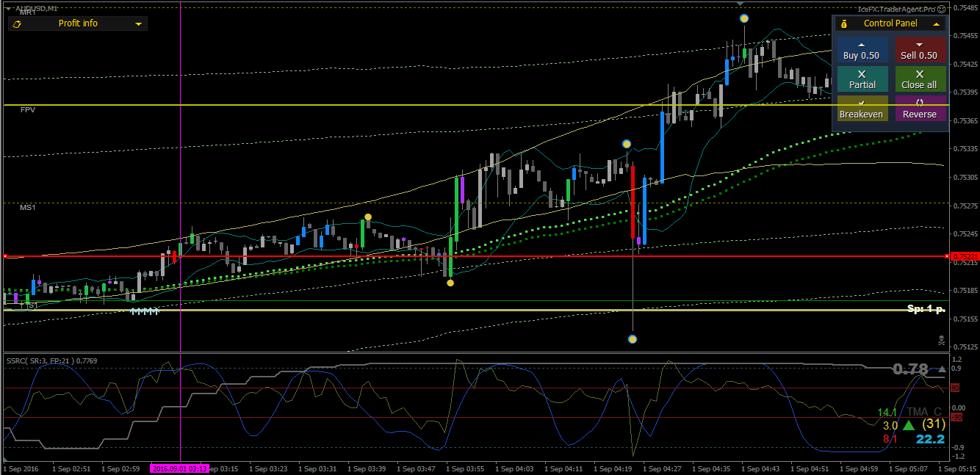The width and height of the screenshot is (980, 475).
Task: Click the Sp: 1 p. spread label
Action: (x=926, y=309)
